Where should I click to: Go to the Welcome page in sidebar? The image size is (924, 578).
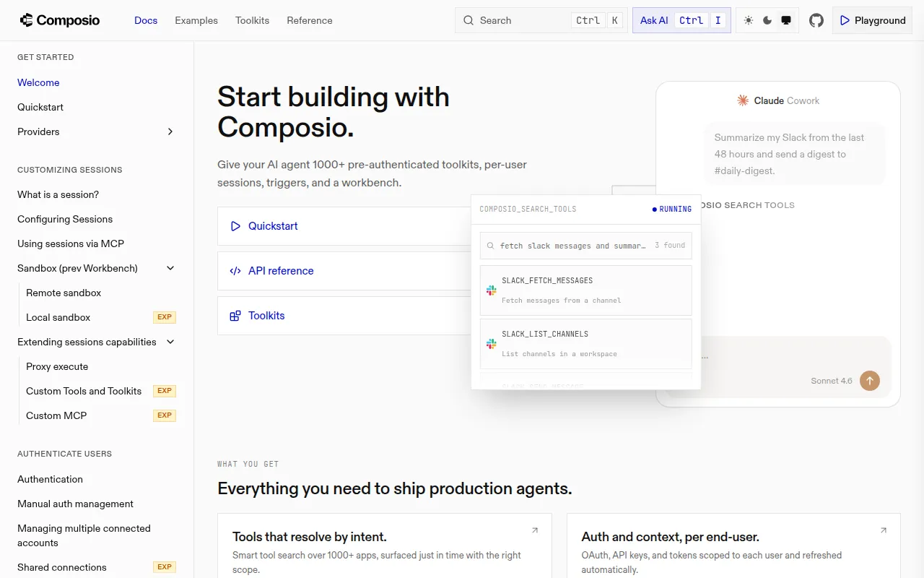(38, 82)
